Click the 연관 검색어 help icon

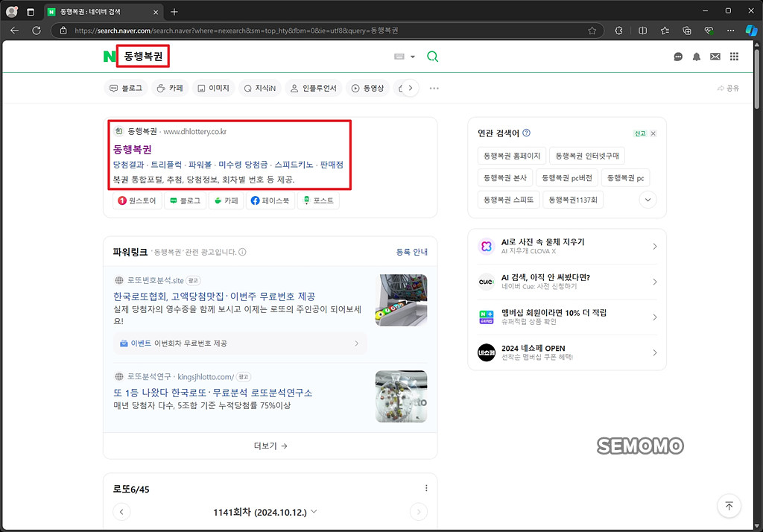click(526, 133)
